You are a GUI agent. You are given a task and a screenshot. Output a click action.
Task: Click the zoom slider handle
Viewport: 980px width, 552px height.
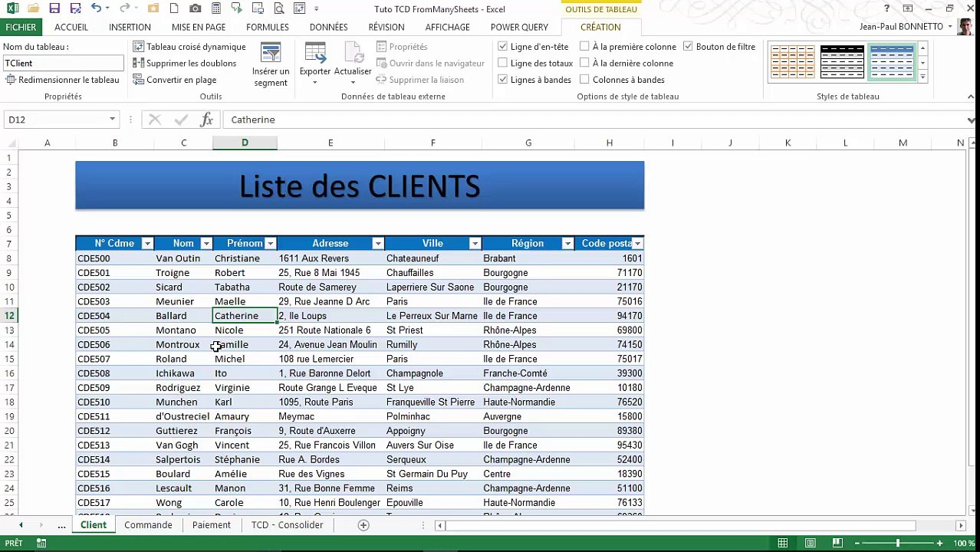(x=898, y=544)
